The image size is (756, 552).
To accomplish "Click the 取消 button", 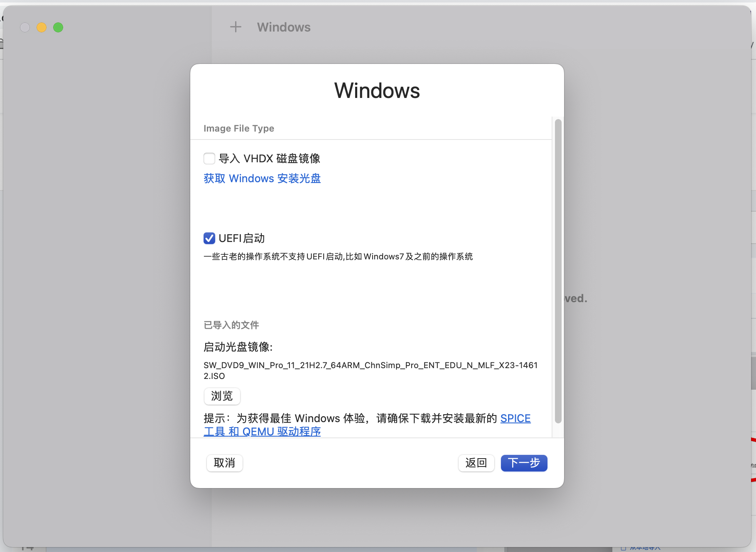I will click(x=225, y=463).
